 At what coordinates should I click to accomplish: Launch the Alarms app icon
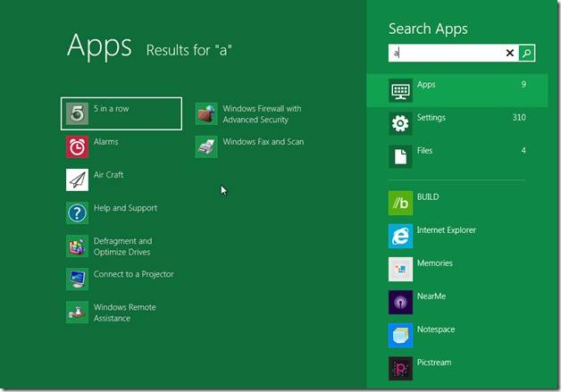78,146
